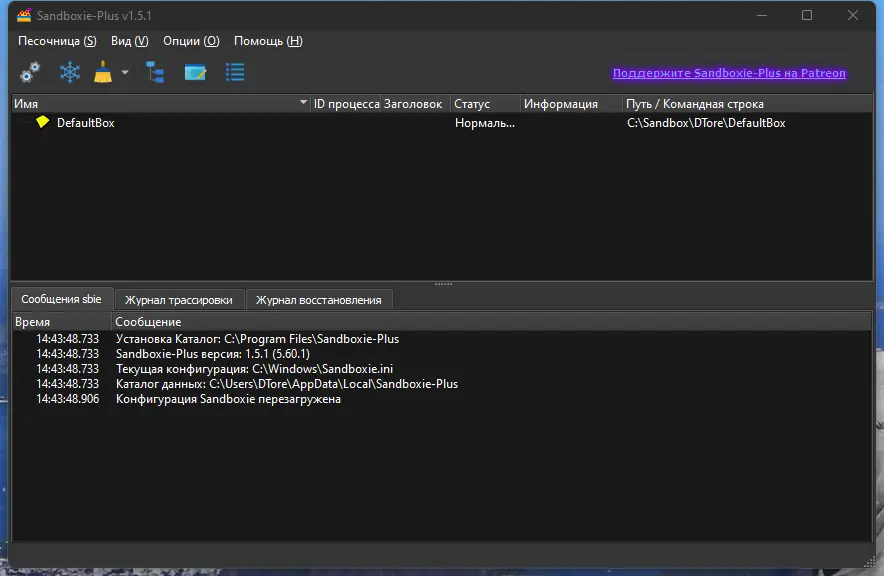Open the Помощь (H) menu
Viewport: 884px width, 576px height.
pos(268,41)
